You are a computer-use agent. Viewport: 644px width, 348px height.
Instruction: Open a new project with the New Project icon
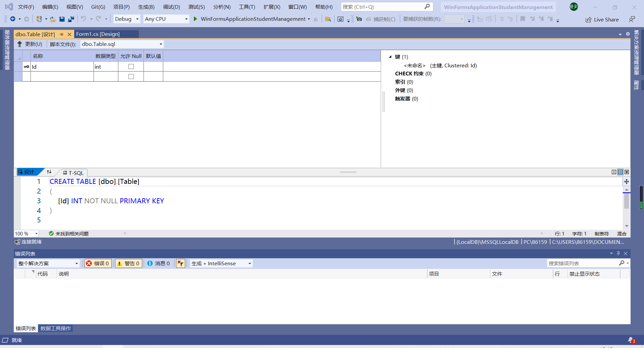[40, 19]
